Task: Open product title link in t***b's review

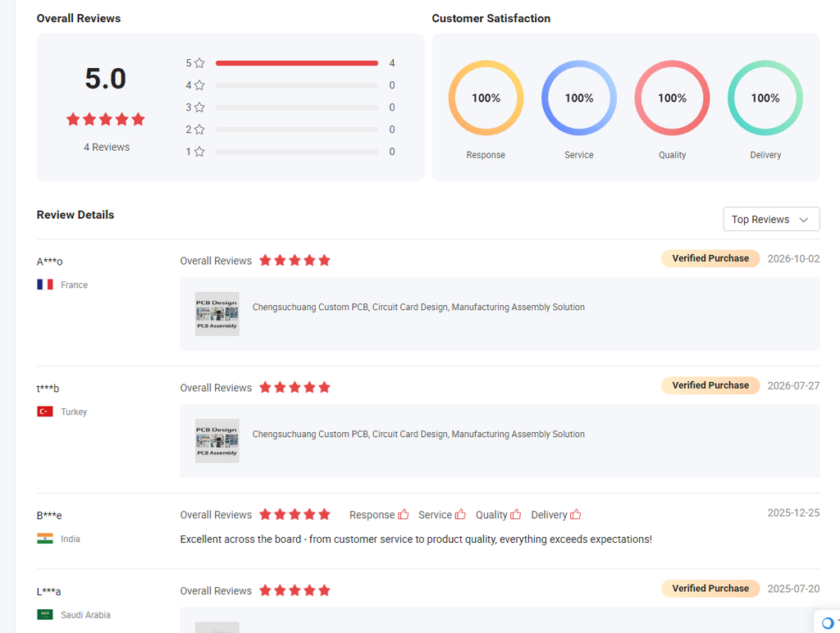Action: tap(418, 434)
